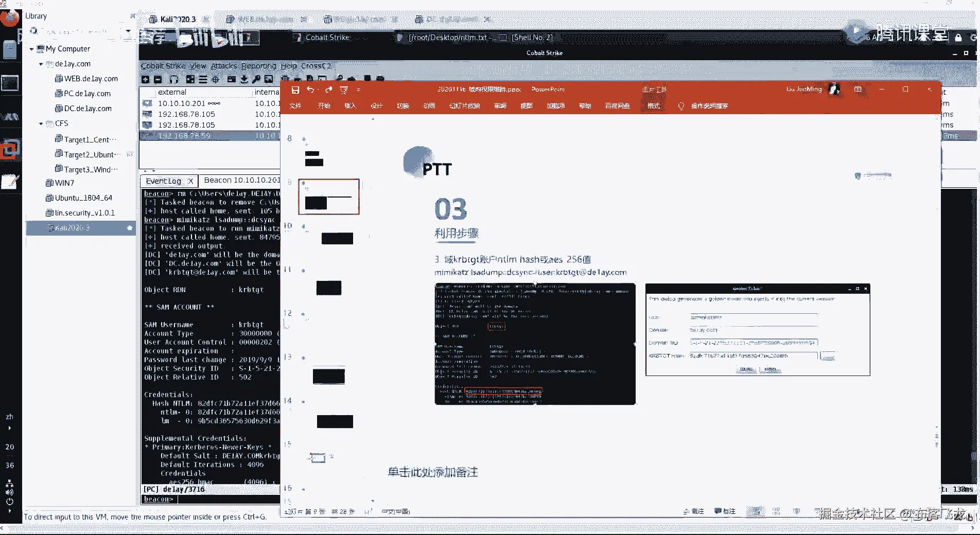The height and width of the screenshot is (535, 980).
Task: Open the Kali 2020.3 VM tab
Action: click(178, 20)
